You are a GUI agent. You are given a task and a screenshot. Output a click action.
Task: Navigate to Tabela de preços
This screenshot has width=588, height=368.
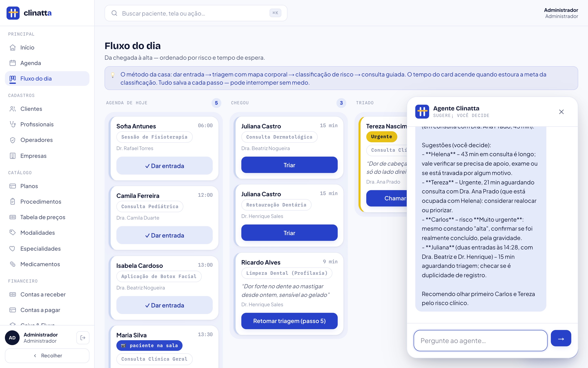point(47,217)
